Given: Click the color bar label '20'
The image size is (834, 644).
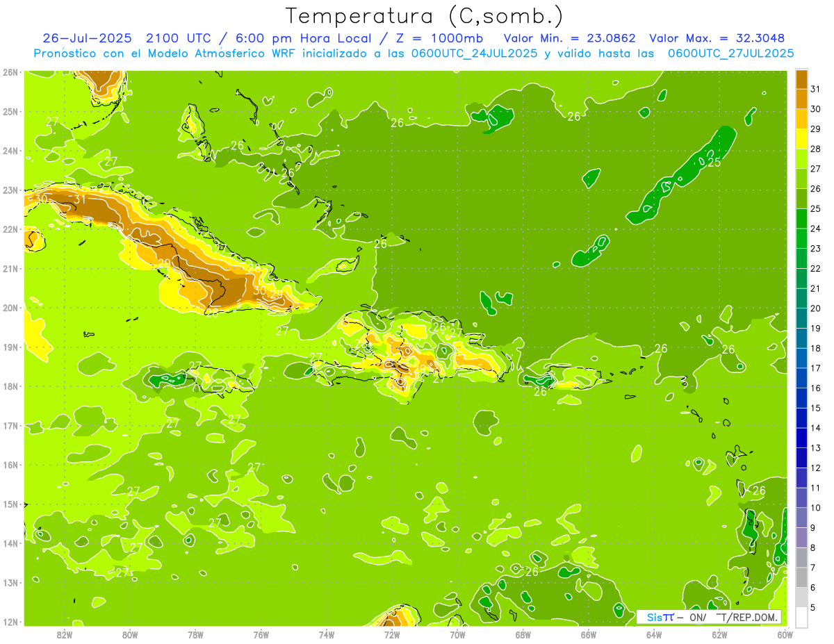Looking at the screenshot, I should (x=816, y=308).
